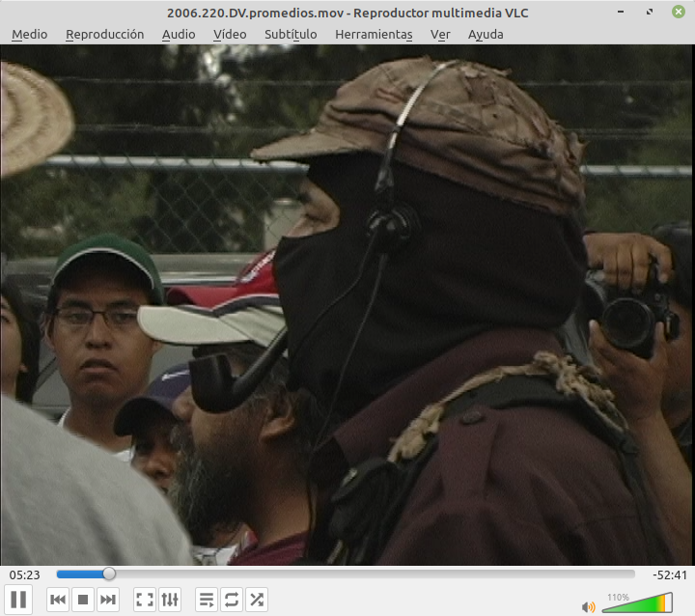The image size is (695, 616).
Task: Show the playlist view
Action: (x=207, y=600)
